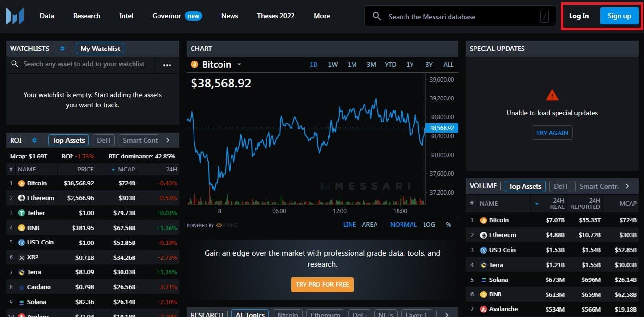Expand more Volume category tabs chevron
644x317 pixels.
(627, 186)
